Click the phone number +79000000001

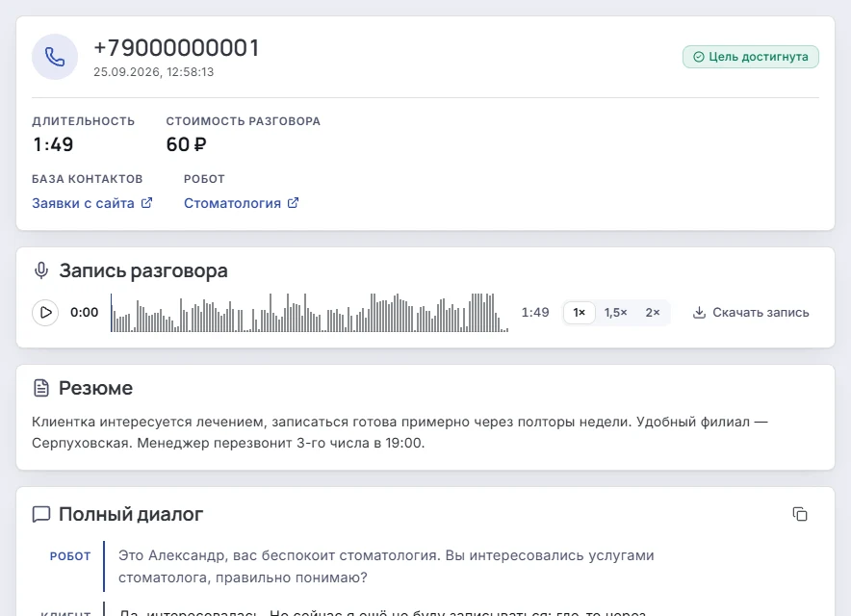click(176, 48)
